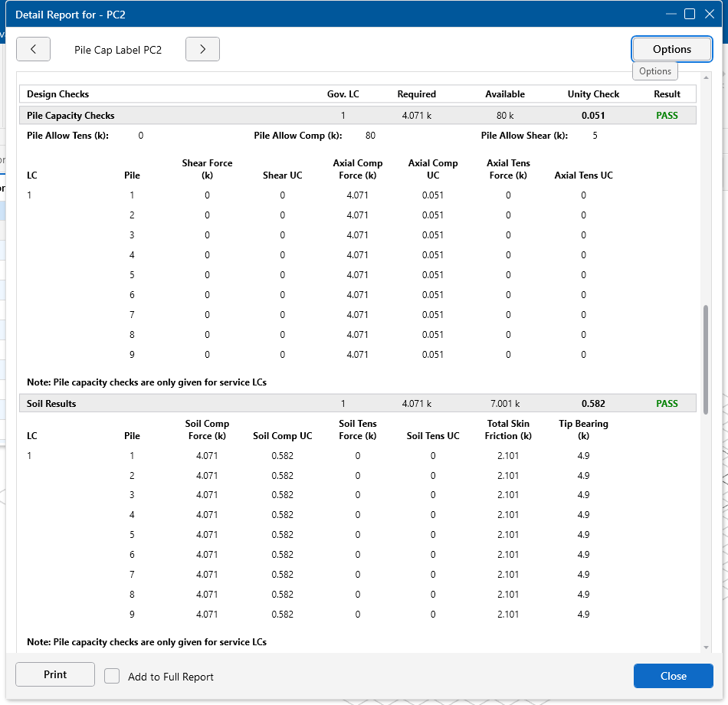The width and height of the screenshot is (728, 705).
Task: Click the Pile Cap Label PC2 text
Action: pos(118,50)
